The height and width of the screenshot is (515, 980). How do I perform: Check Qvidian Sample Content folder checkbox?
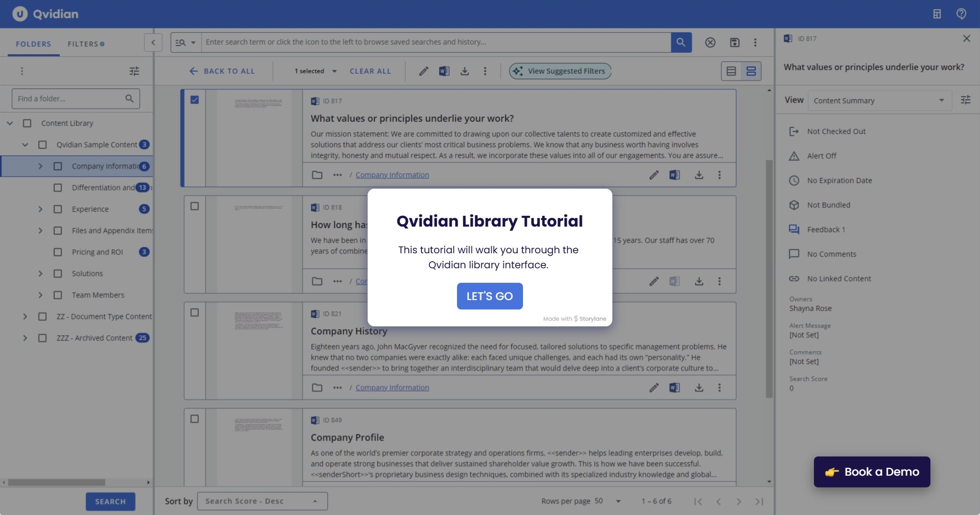tap(42, 145)
